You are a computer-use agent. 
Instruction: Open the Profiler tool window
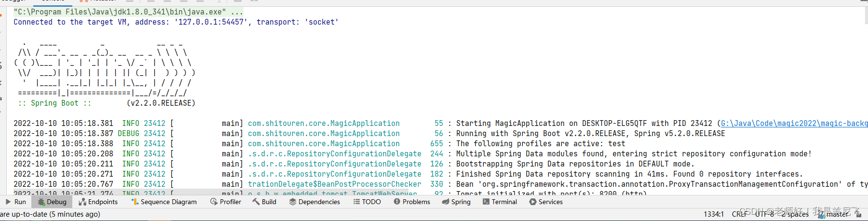point(226,202)
